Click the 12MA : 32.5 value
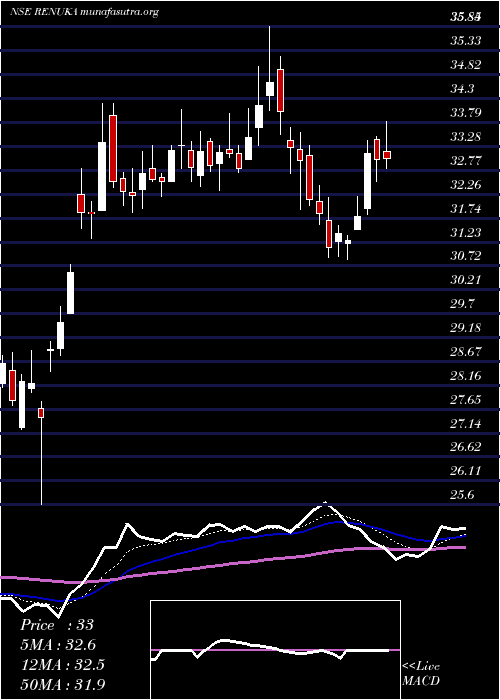The height and width of the screenshot is (700, 500). 62,665
